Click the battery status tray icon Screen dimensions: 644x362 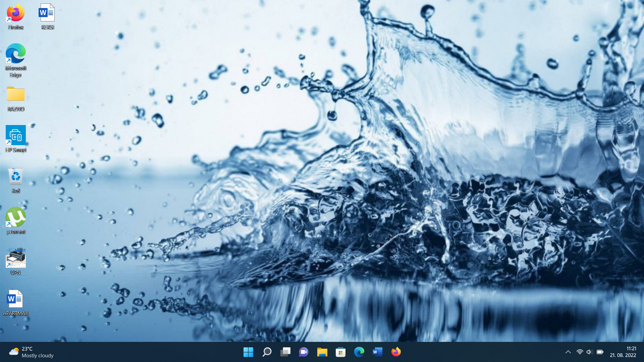[x=600, y=352]
